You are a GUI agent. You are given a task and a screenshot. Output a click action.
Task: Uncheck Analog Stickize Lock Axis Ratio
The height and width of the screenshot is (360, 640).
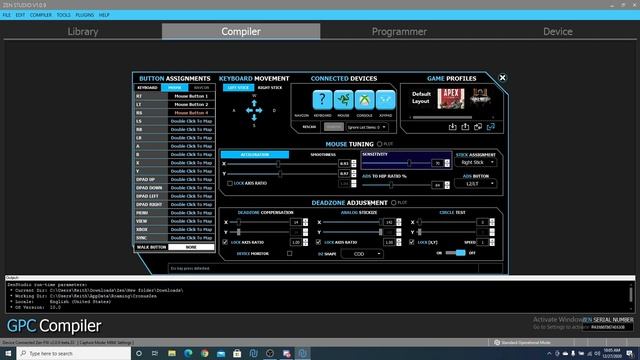click(318, 242)
